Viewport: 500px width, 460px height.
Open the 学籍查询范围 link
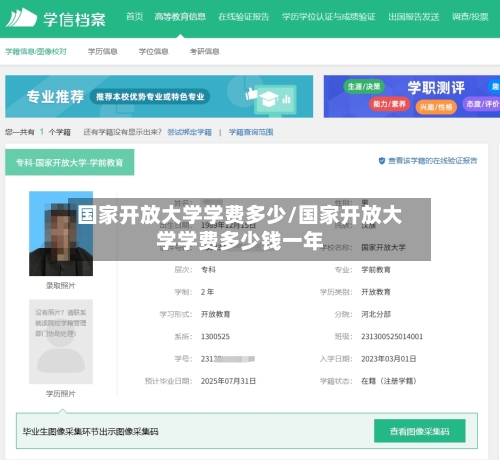(251, 132)
